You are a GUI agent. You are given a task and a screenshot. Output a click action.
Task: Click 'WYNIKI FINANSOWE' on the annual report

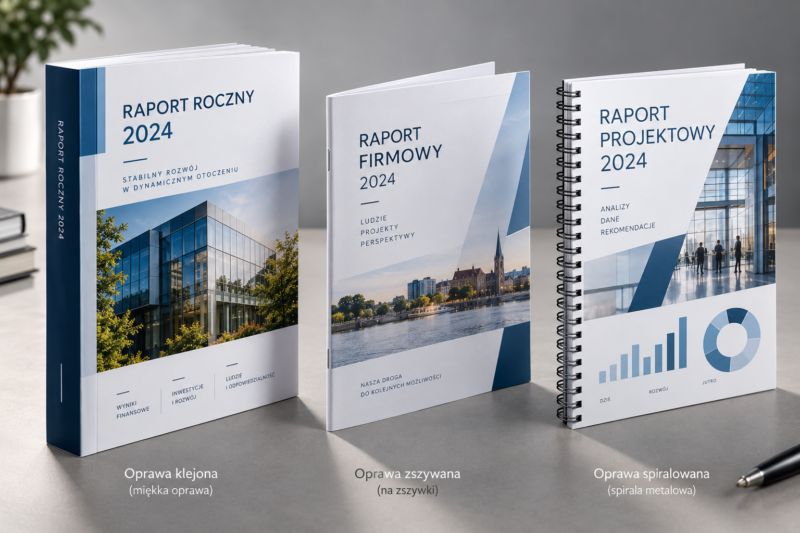pos(132,409)
